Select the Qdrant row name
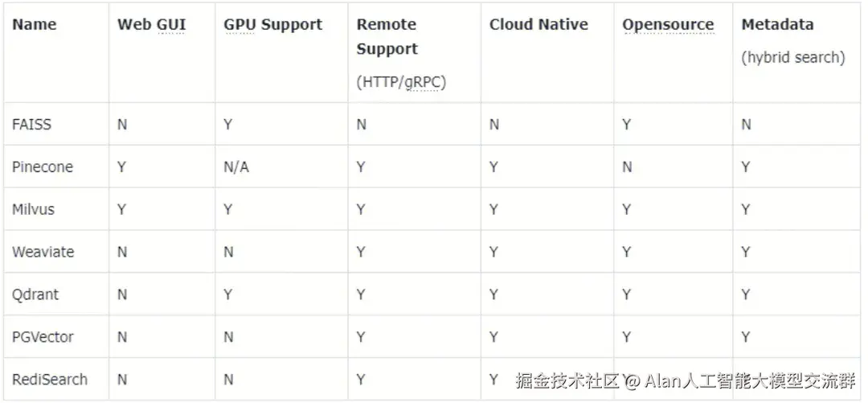 click(35, 294)
